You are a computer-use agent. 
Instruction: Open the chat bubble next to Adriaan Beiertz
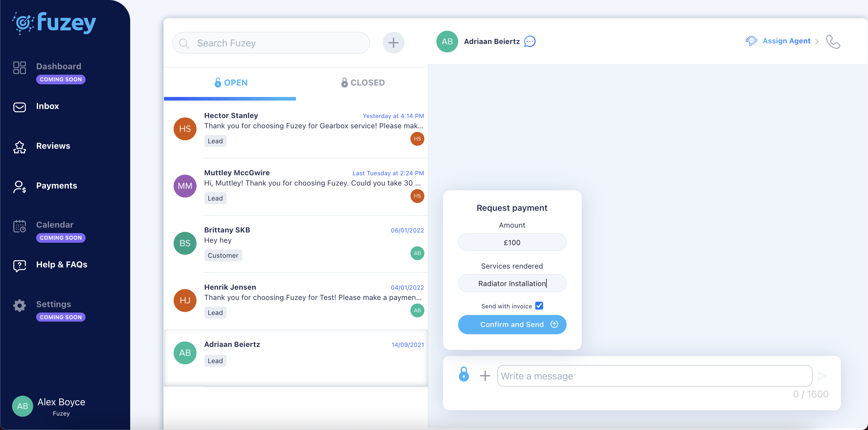tap(529, 42)
